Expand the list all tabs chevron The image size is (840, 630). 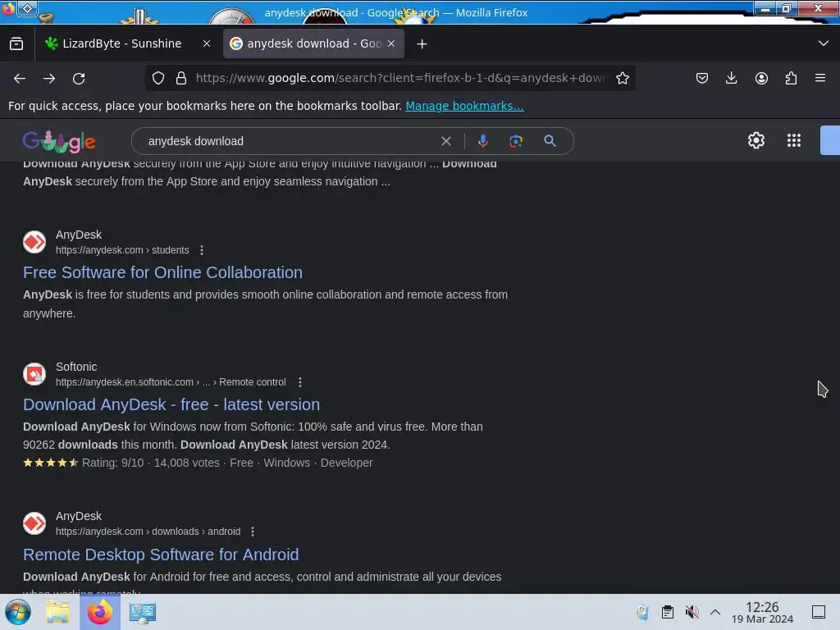tap(824, 43)
